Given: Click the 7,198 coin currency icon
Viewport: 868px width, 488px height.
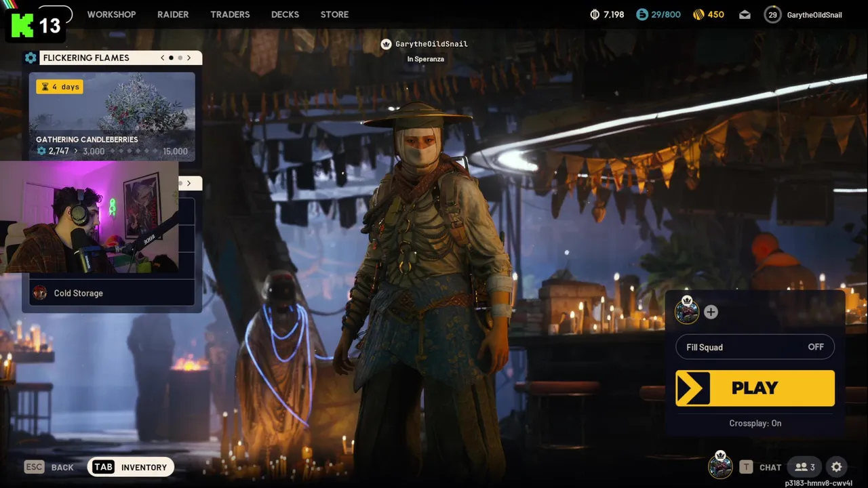Looking at the screenshot, I should tap(595, 14).
